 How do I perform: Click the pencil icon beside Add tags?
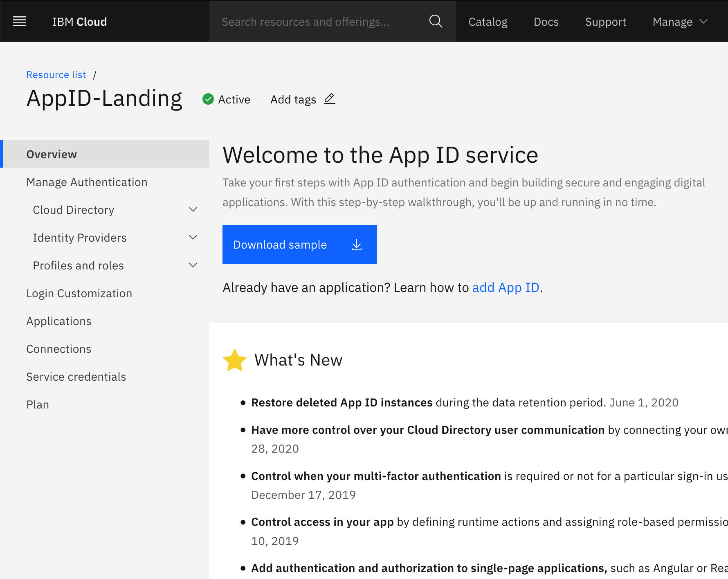pyautogui.click(x=329, y=99)
